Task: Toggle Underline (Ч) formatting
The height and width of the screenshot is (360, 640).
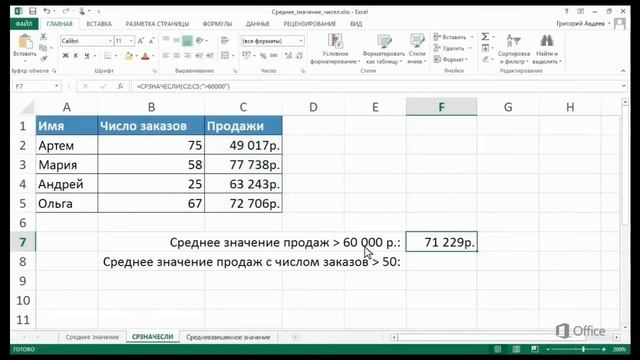Action: pos(87,56)
